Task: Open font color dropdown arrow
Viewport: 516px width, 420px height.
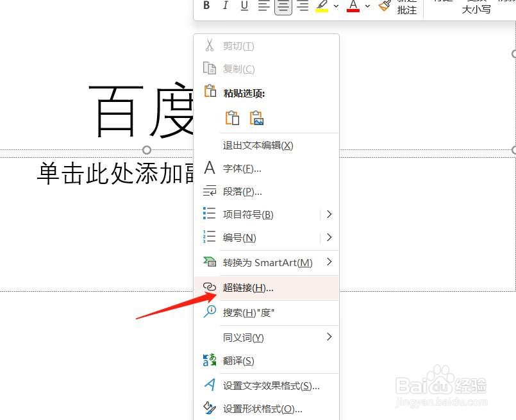Action: tap(367, 6)
